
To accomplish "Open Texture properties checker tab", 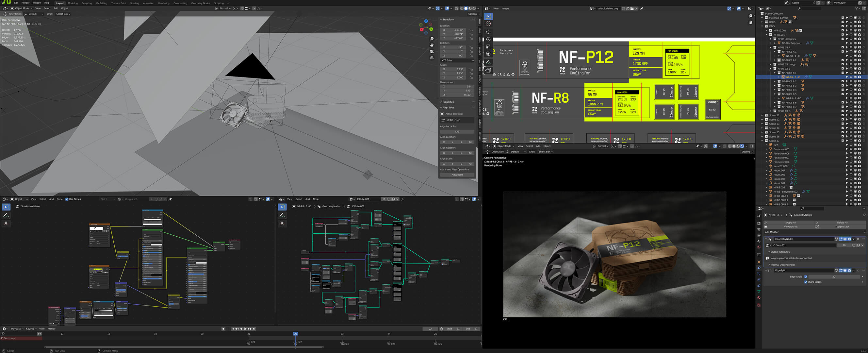I will point(759,305).
